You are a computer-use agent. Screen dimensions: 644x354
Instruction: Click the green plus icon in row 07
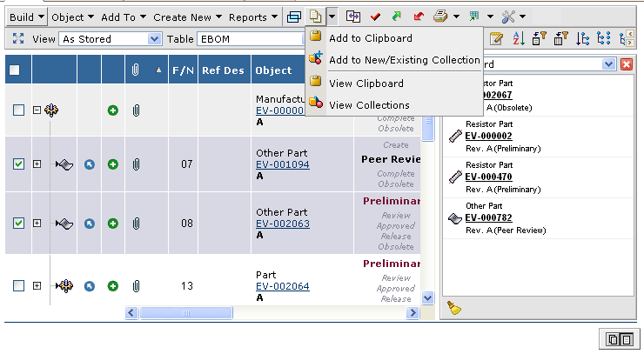click(112, 164)
